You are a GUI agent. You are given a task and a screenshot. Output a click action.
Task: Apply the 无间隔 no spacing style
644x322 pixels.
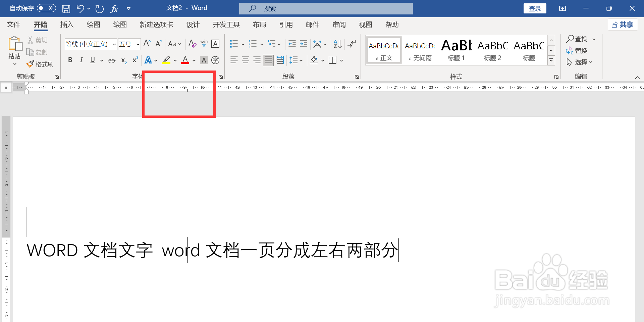pos(420,50)
